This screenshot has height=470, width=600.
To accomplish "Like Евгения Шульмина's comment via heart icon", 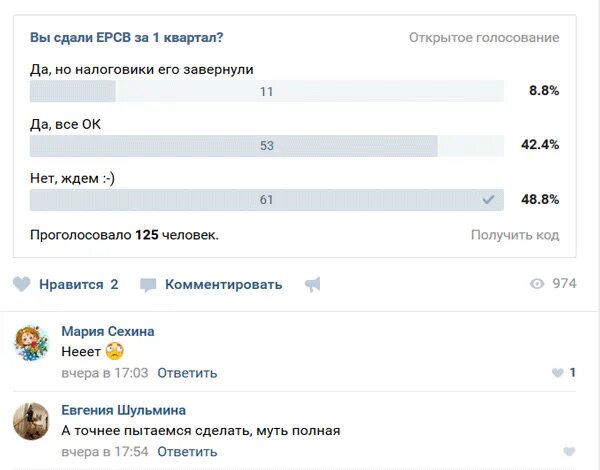I will coord(569,451).
